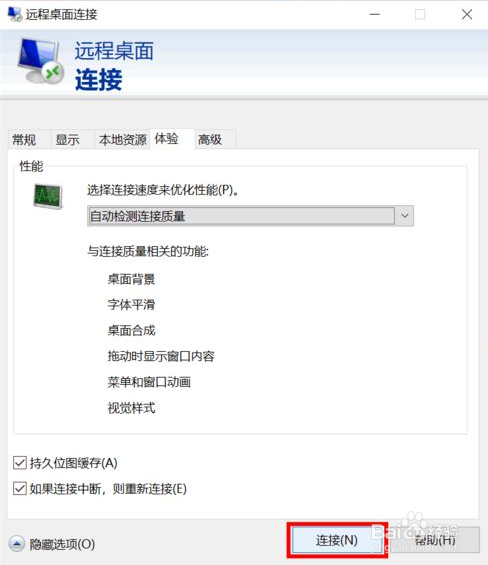Image resolution: width=488 pixels, height=565 pixels.
Task: Switch to the 显示 tab
Action: pos(68,139)
